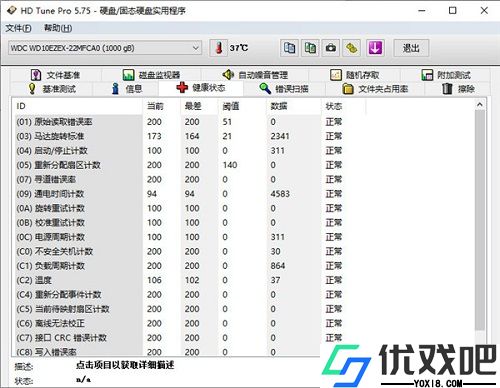This screenshot has height=388, width=500.
Task: Select the 健康状态 tab
Action: (x=201, y=88)
